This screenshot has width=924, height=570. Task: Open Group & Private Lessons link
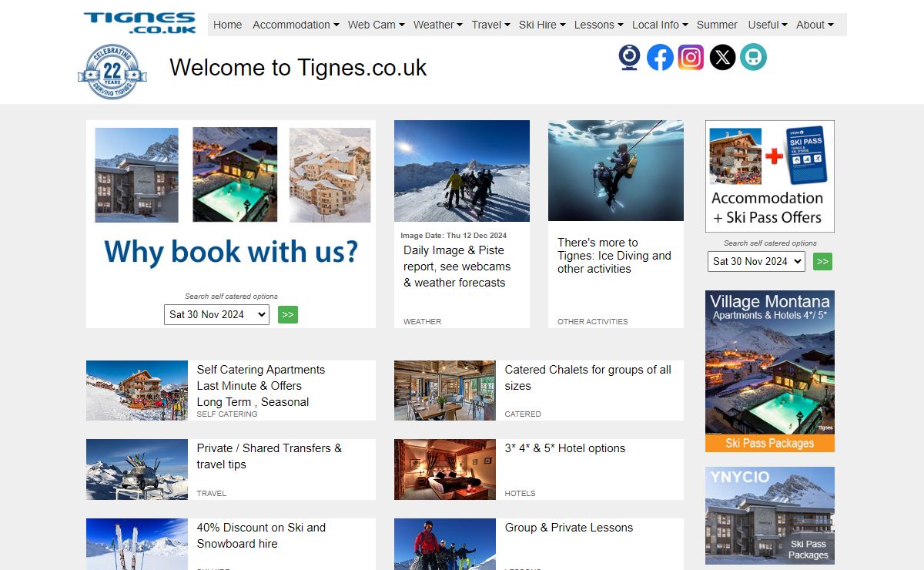[x=568, y=528]
